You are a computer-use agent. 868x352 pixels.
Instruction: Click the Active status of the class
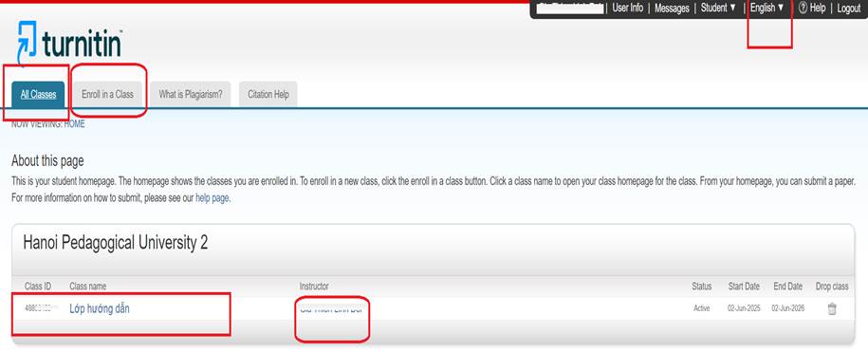[x=701, y=309]
